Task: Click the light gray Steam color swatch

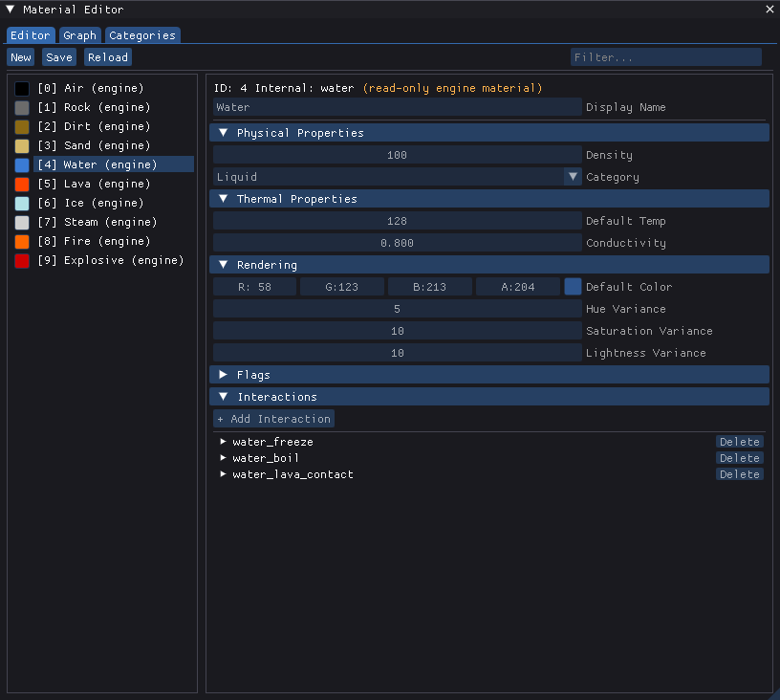Action: 22,223
